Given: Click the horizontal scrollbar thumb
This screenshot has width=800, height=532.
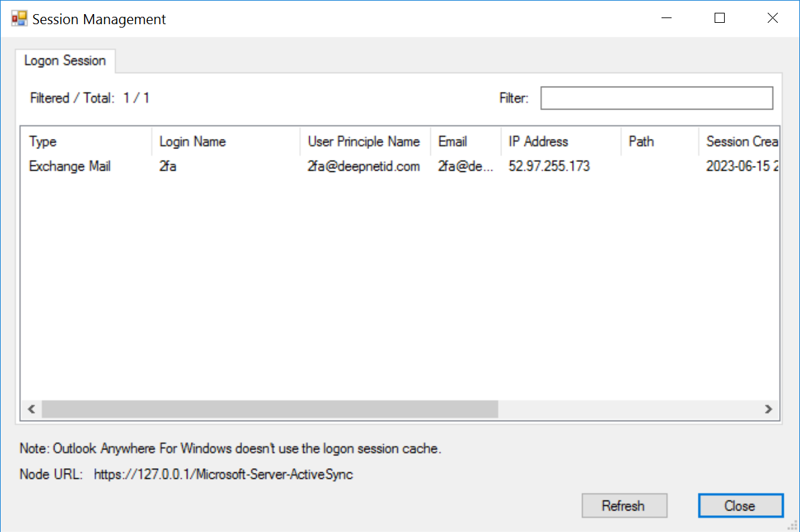Looking at the screenshot, I should pos(269,409).
